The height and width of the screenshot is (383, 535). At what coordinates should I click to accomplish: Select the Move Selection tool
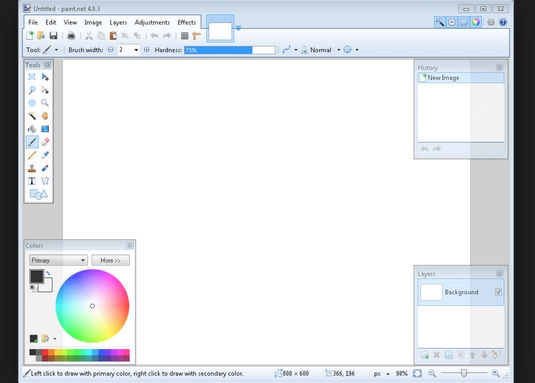point(45,90)
